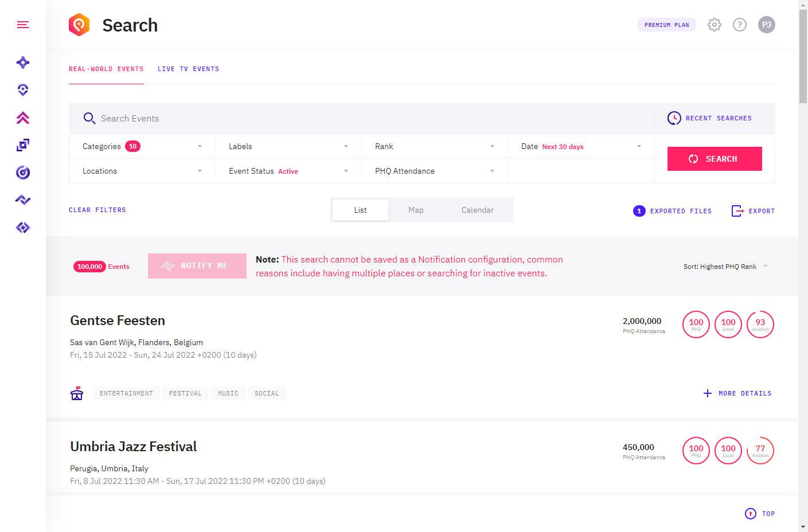
Task: Click the settings gear icon
Action: pos(714,25)
